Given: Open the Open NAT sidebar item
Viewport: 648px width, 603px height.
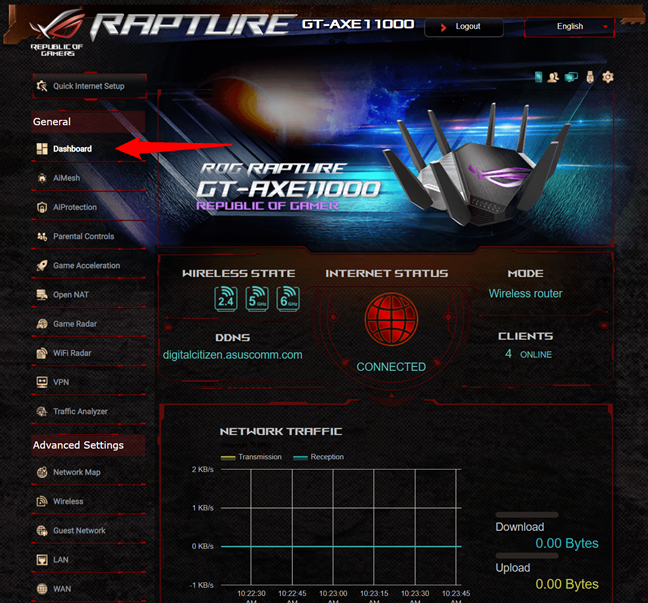Looking at the screenshot, I should point(88,295).
